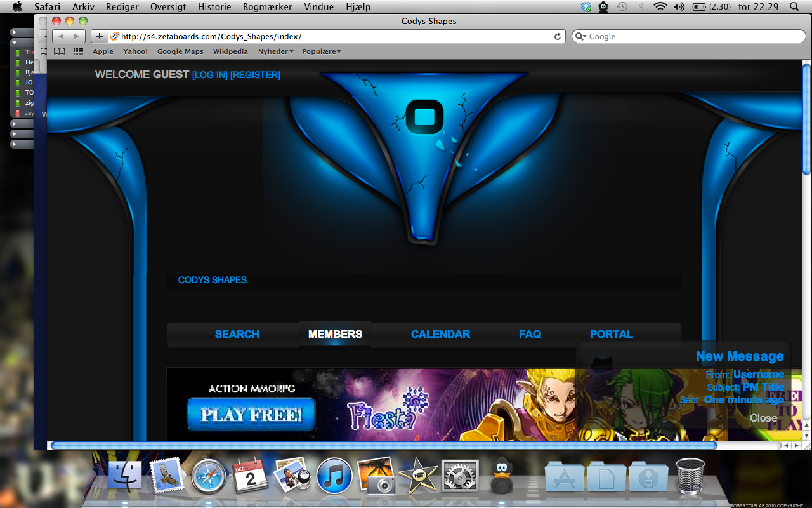Launch iTunes from the dock
Screen dimensions: 812x508
[x=334, y=476]
